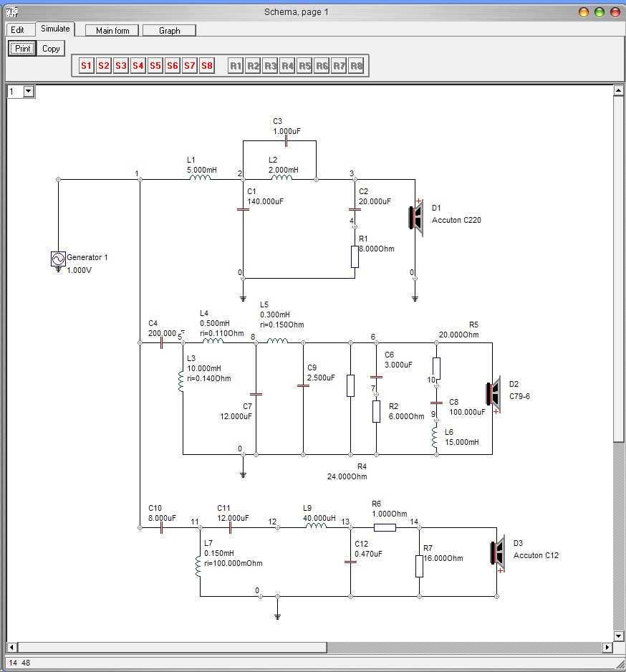Click the R5 toolbar button
The image size is (626, 672).
click(304, 66)
